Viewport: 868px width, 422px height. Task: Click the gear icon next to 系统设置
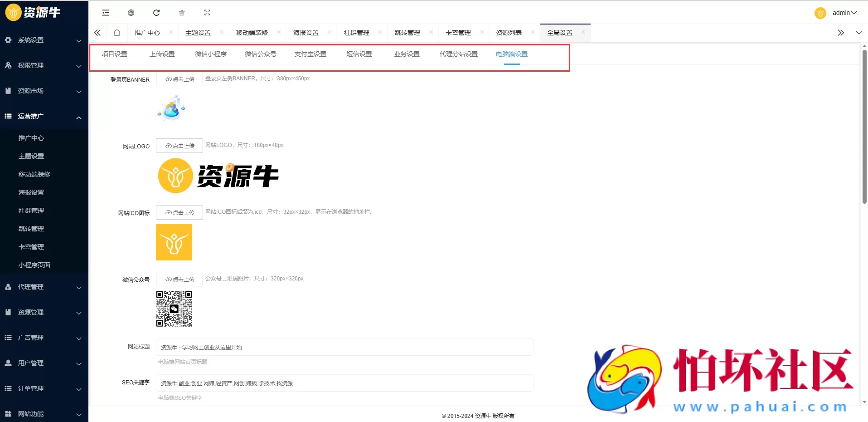point(8,40)
